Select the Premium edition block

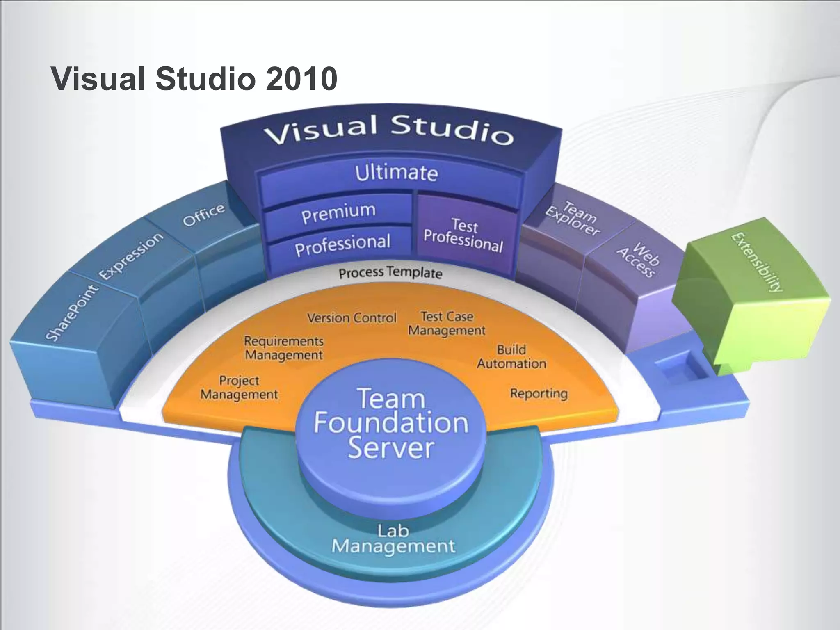(x=338, y=212)
